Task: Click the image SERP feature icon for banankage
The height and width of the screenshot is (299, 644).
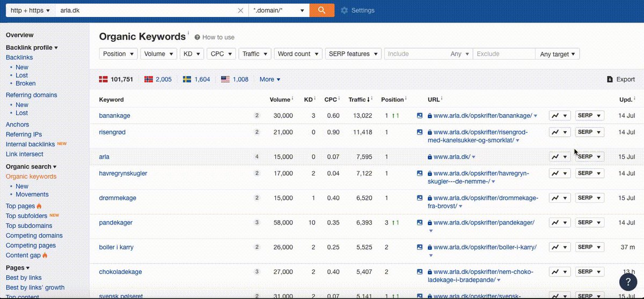Action: point(420,116)
